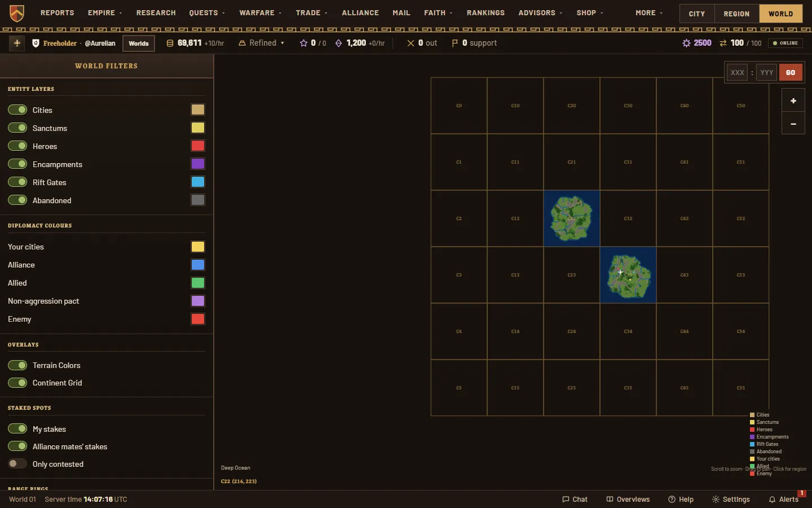Screen dimensions: 812x508
Task: Click the island in continent C33
Action: point(628,276)
